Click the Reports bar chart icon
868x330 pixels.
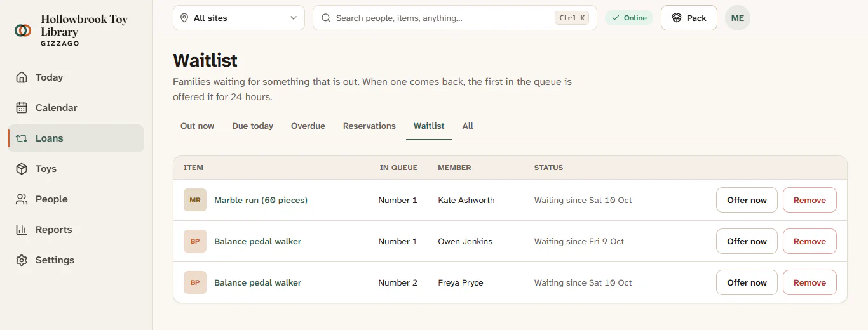pyautogui.click(x=22, y=230)
